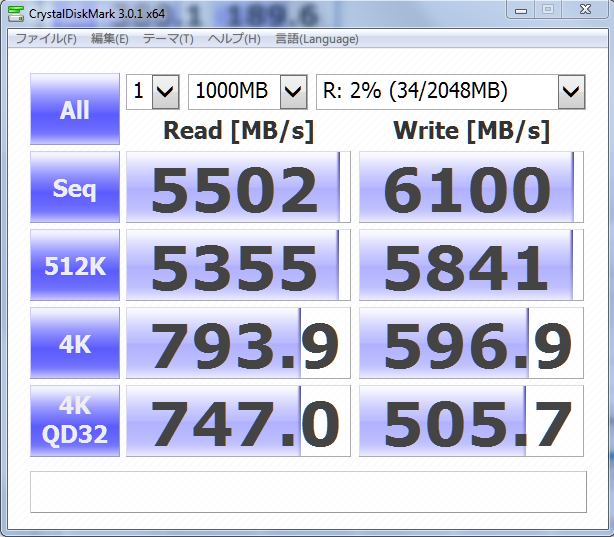
Task: Start the Seq sequential test
Action: [74, 187]
